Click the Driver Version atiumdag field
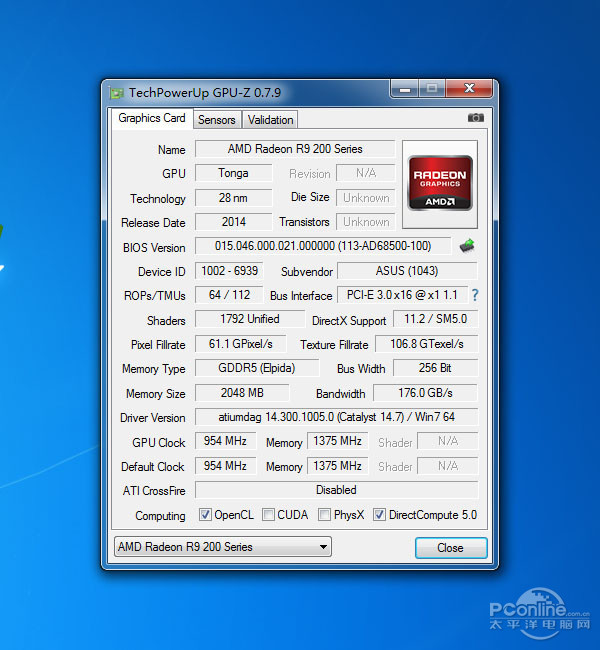This screenshot has width=600, height=650. (x=336, y=417)
